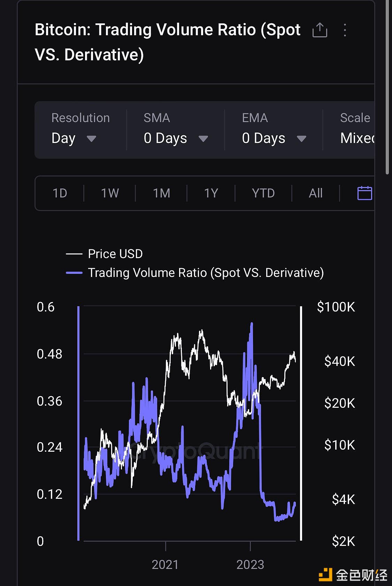Open the SMA 0 Days dropdown

click(176, 138)
